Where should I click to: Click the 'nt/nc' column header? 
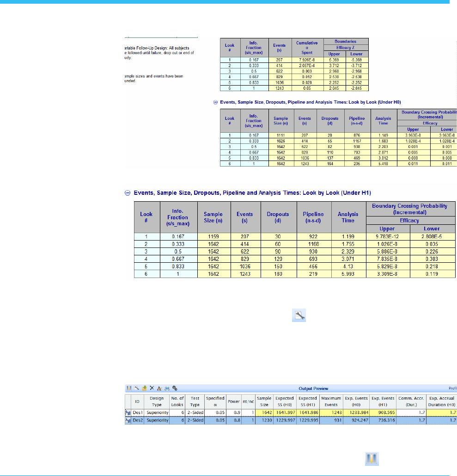click(248, 402)
